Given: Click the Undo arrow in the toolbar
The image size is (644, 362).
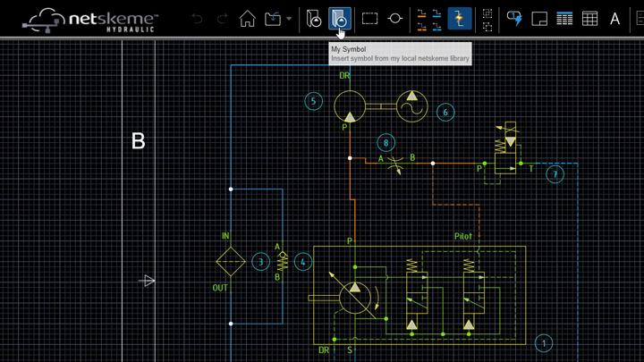Looking at the screenshot, I should [197, 19].
